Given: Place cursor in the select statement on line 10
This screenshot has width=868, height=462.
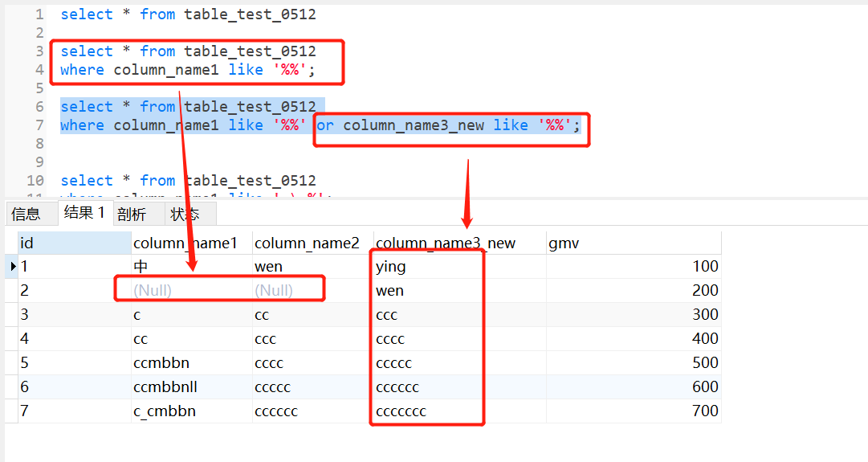Looking at the screenshot, I should tap(188, 181).
